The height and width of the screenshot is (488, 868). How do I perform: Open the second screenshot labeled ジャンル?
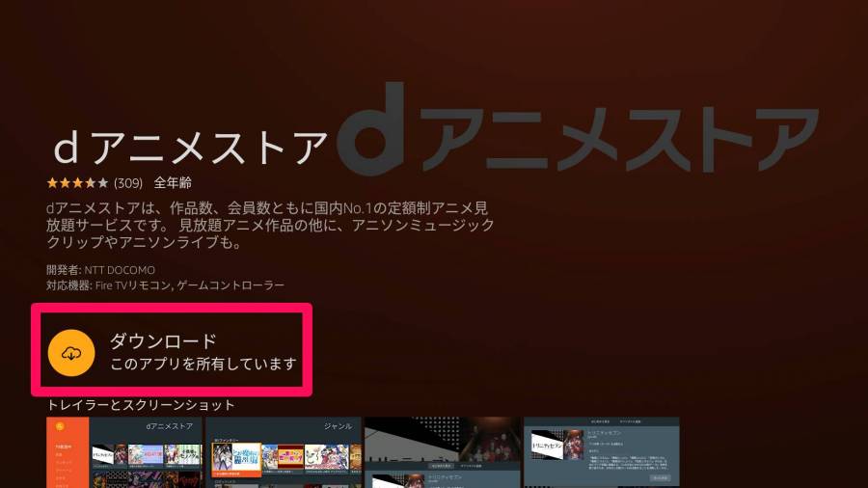(x=284, y=452)
